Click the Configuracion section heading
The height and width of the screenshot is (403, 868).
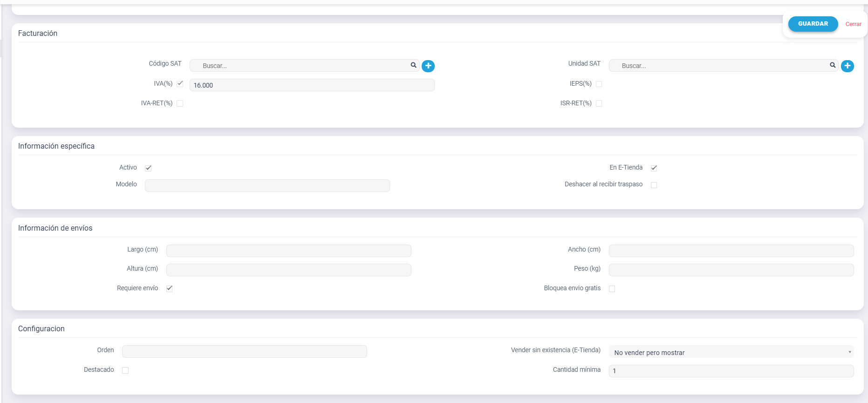[41, 329]
